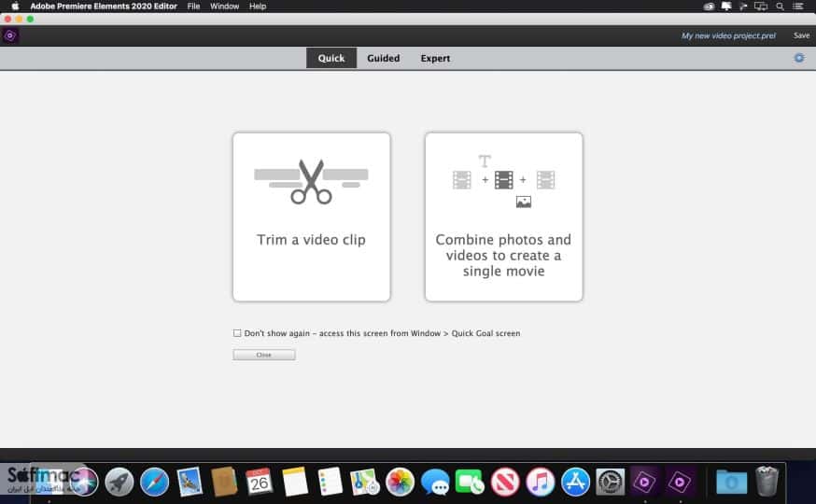Open Mail stamp icon in dock

tap(190, 482)
